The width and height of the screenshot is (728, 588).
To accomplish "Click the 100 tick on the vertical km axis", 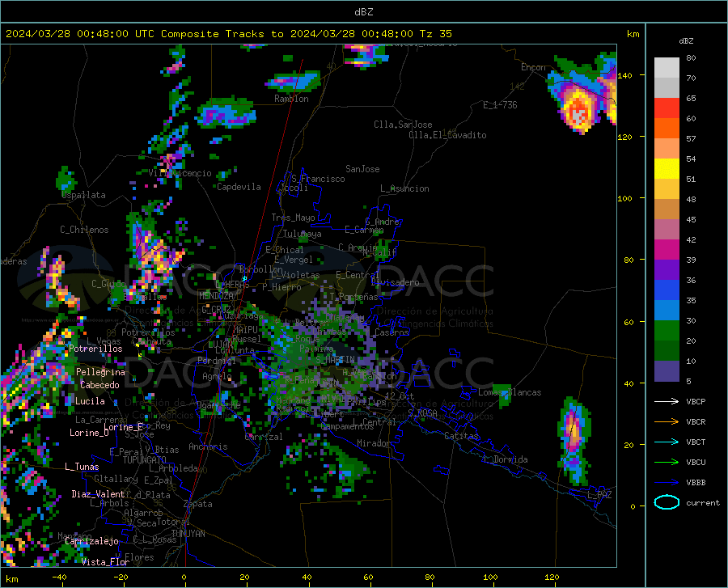I will coord(625,198).
